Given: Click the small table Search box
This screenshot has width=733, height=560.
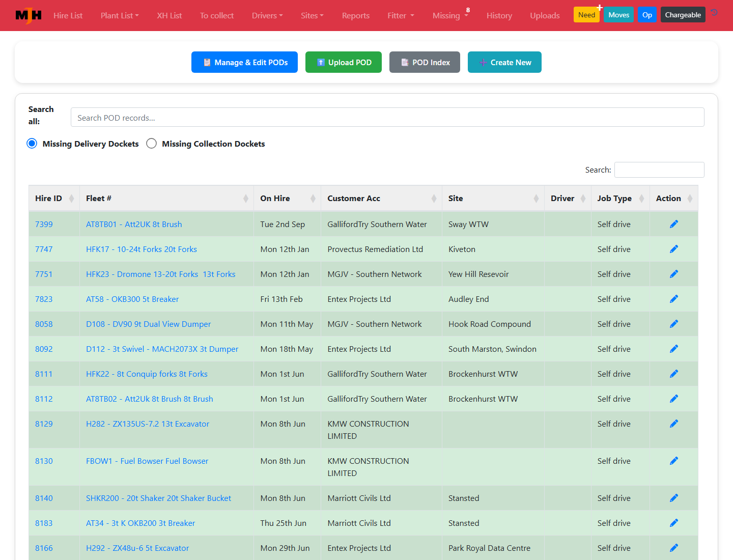Looking at the screenshot, I should point(659,170).
